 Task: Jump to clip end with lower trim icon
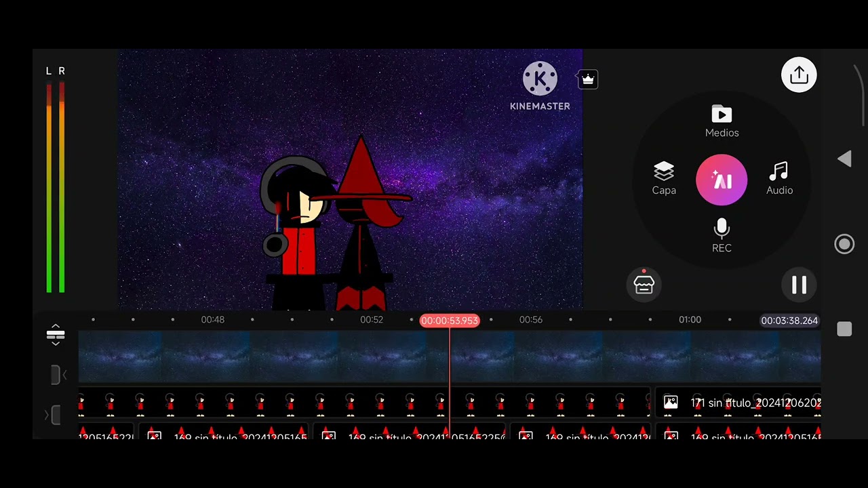[x=53, y=415]
